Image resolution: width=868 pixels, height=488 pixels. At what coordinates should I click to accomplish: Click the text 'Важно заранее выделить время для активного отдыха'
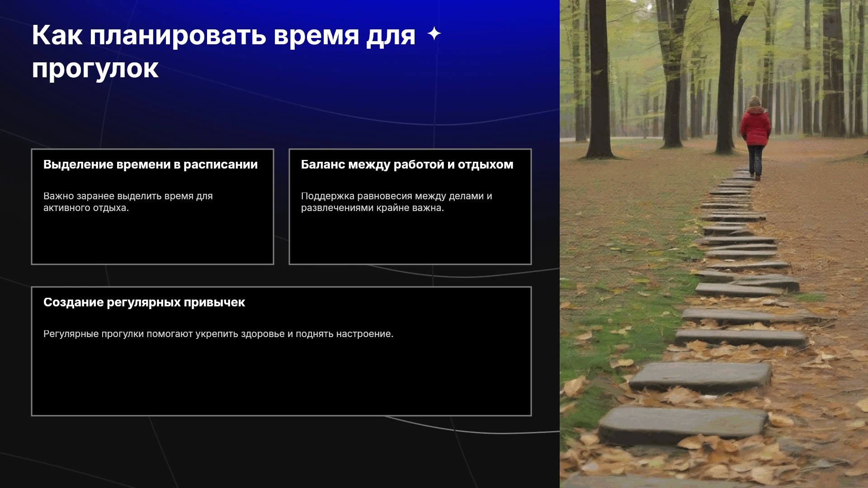point(128,202)
